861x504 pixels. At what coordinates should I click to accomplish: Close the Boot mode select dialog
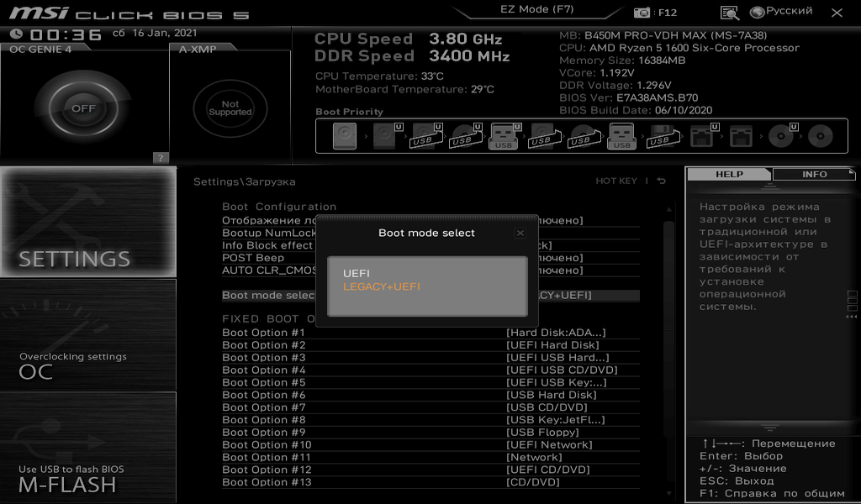coord(520,233)
